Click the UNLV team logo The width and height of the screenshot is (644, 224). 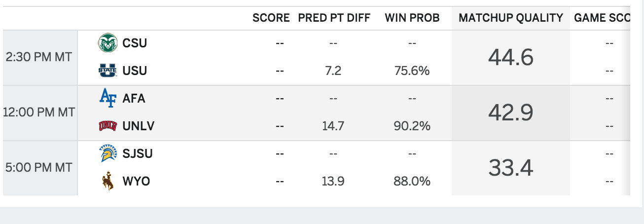(107, 126)
